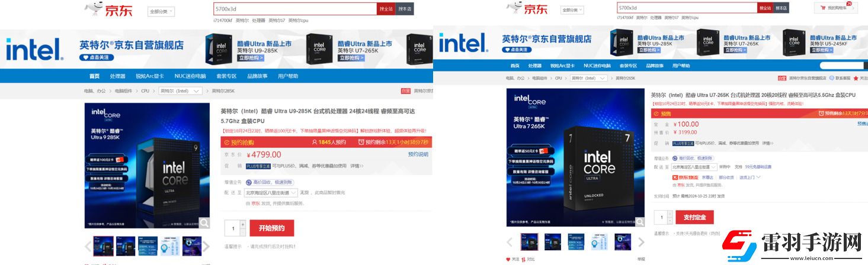Screen dimensions: 868x265
Task: Select first thumbnail on U9-285K page
Action: [104, 246]
